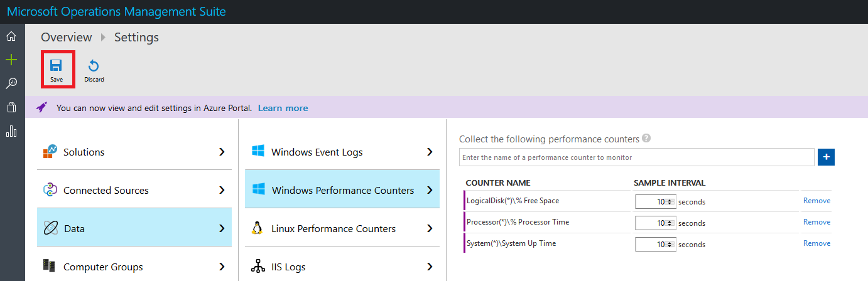The width and height of the screenshot is (868, 281).
Task: Expand the Data chevron arrow
Action: click(x=222, y=228)
